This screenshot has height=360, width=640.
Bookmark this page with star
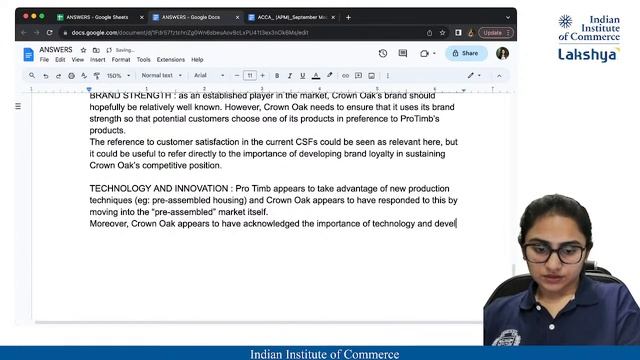(x=442, y=33)
